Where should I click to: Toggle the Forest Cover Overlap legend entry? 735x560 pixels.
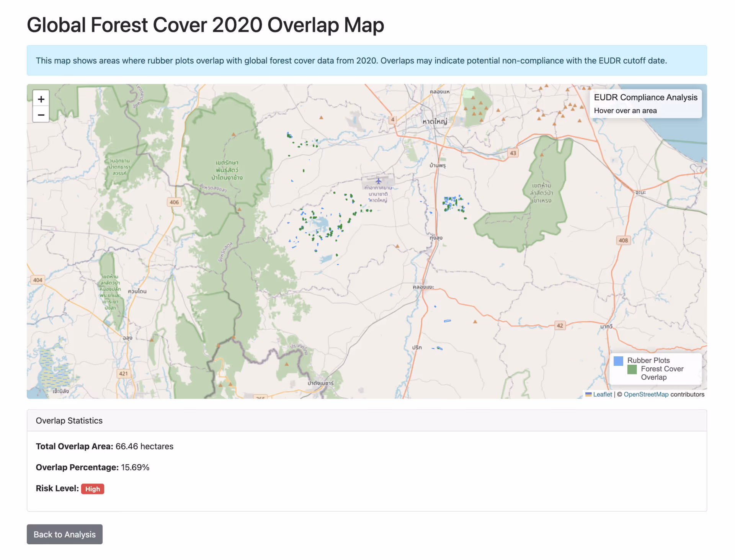(662, 373)
